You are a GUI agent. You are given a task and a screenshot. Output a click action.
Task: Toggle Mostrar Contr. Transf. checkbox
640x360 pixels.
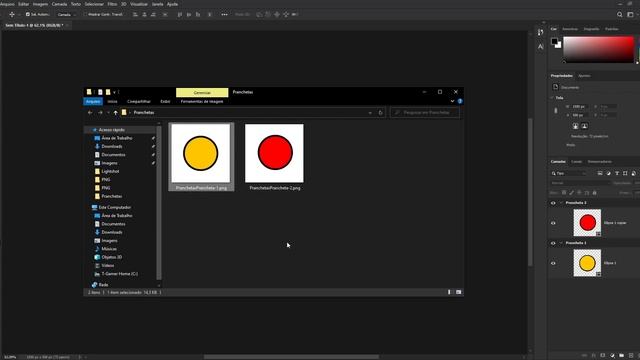(x=86, y=14)
